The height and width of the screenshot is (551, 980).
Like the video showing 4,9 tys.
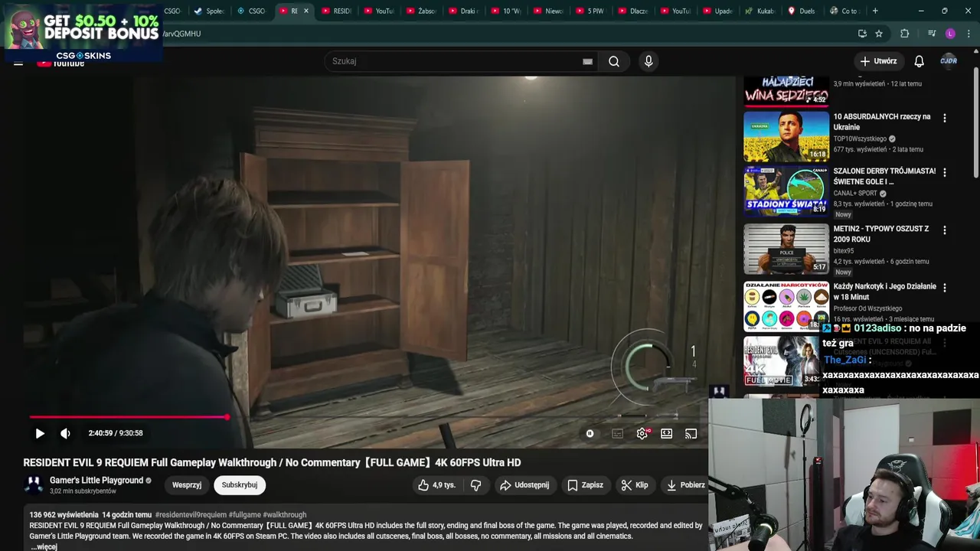pyautogui.click(x=436, y=484)
